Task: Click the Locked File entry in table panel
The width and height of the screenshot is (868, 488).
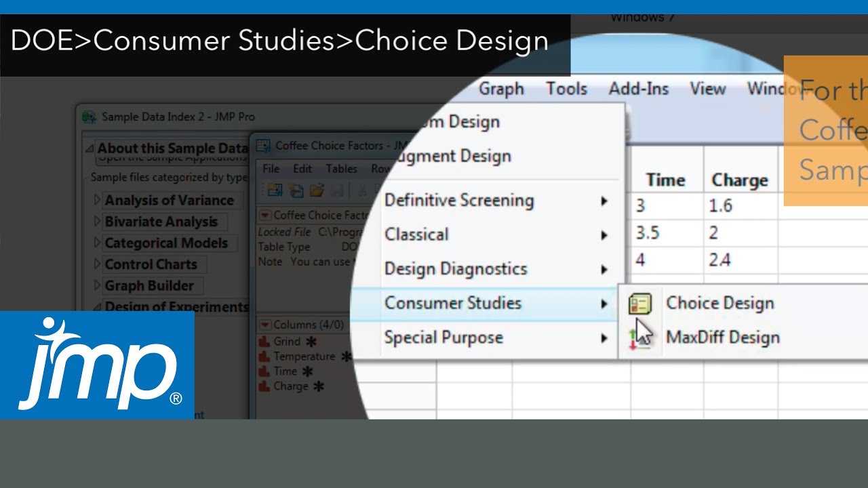Action: [x=312, y=232]
